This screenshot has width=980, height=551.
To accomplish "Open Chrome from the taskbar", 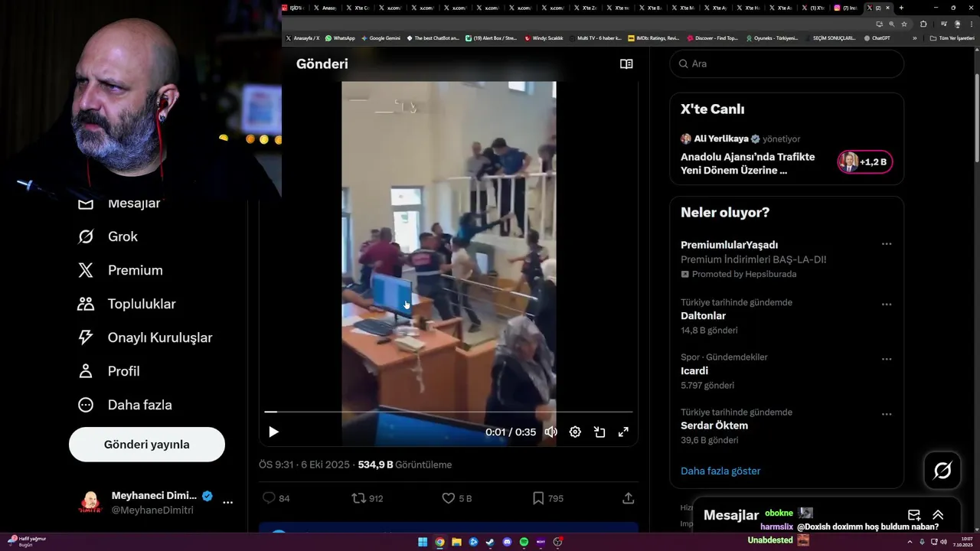I will pyautogui.click(x=439, y=542).
